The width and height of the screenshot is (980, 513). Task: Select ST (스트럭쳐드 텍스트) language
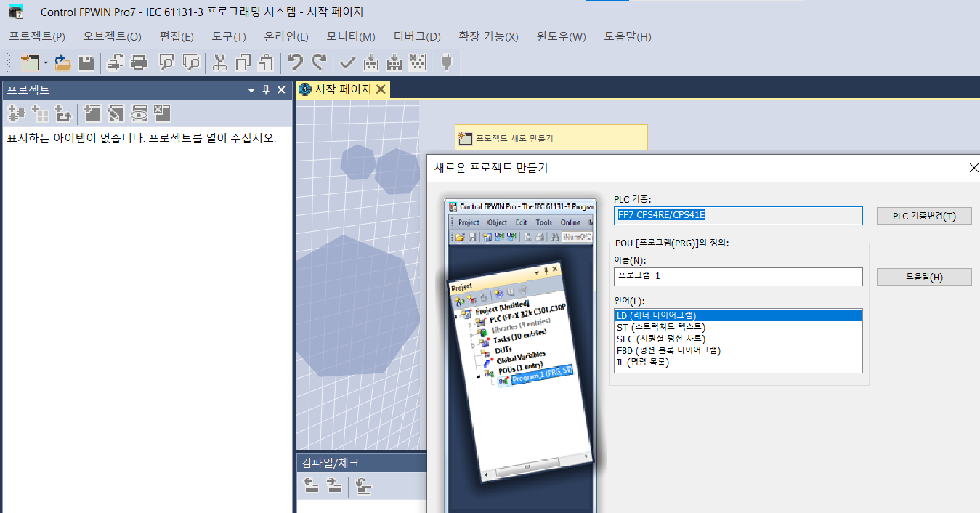pos(738,327)
